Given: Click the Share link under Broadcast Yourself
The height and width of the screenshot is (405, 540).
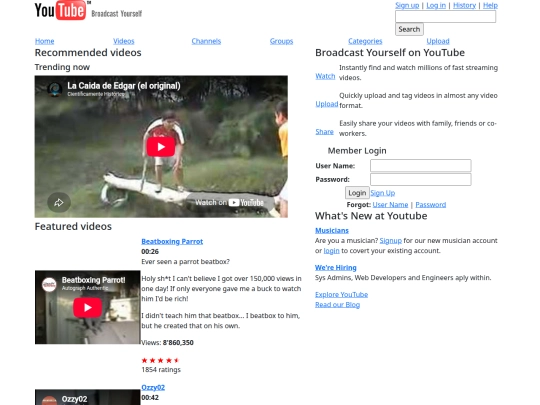Looking at the screenshot, I should click(324, 132).
